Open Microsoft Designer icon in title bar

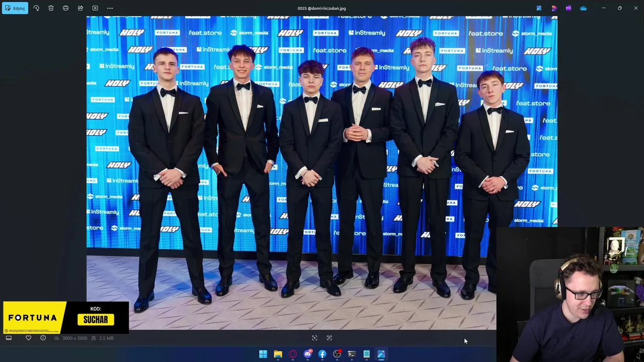click(554, 8)
